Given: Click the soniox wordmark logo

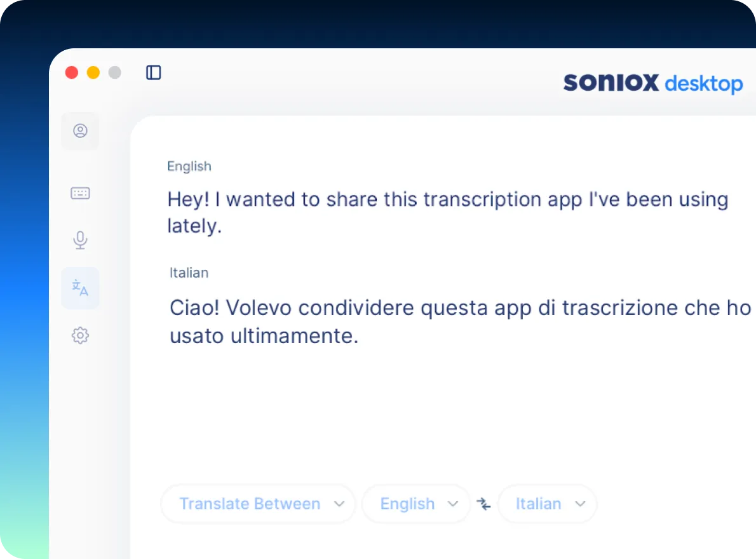Looking at the screenshot, I should [611, 83].
